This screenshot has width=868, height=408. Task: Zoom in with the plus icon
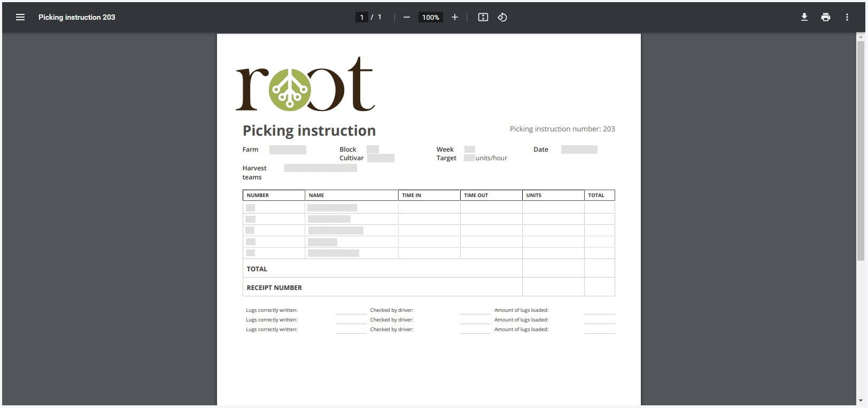pos(455,17)
